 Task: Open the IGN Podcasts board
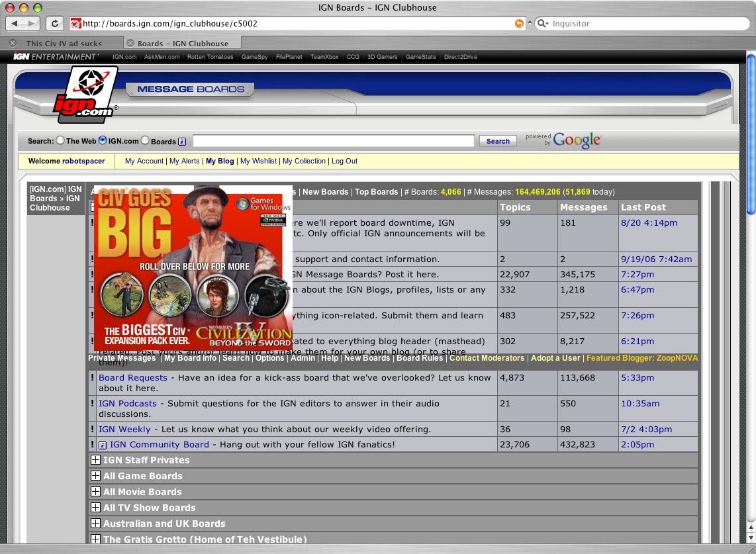click(x=128, y=403)
